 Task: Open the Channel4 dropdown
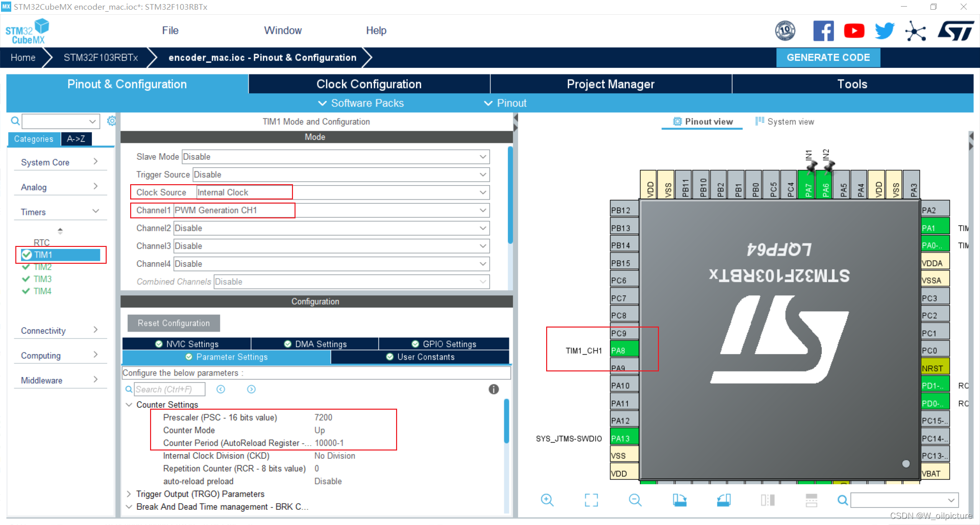pos(332,264)
